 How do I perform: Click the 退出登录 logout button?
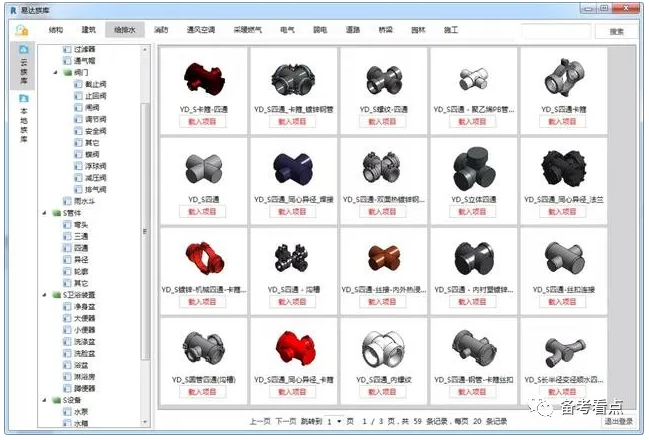point(619,422)
